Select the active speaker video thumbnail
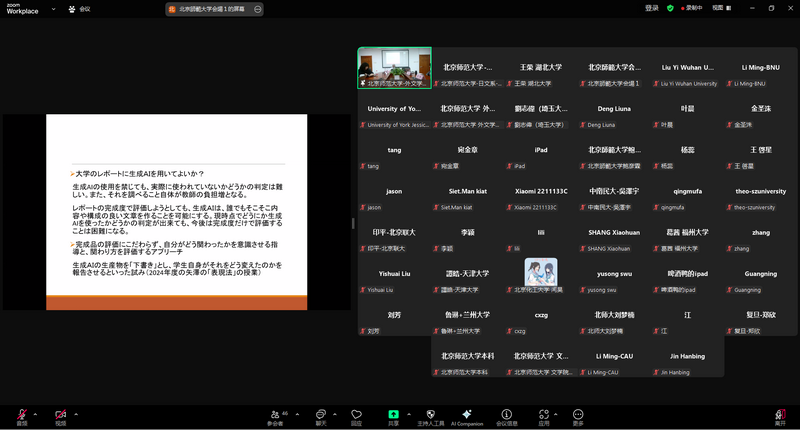This screenshot has height=430, width=800. point(395,68)
